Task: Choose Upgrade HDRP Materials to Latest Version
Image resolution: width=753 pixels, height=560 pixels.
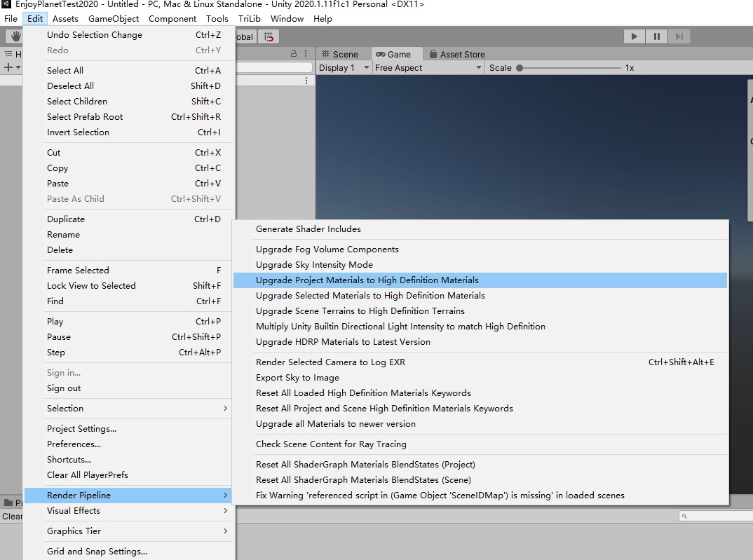Action: point(480,341)
